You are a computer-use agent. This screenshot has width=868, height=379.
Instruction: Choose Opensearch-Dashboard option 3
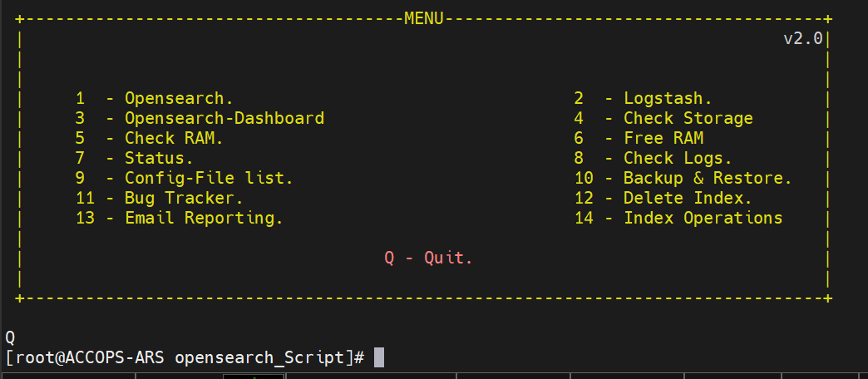(x=200, y=118)
